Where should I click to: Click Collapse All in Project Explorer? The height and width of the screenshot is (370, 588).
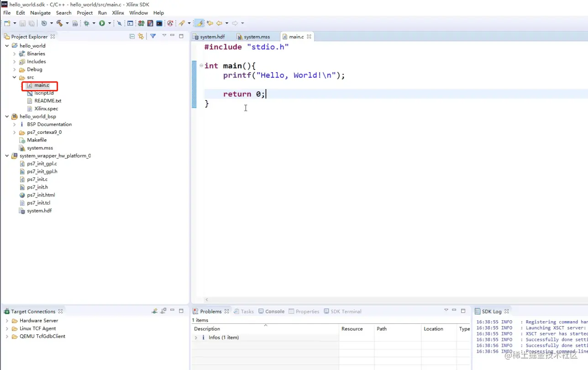pyautogui.click(x=132, y=36)
